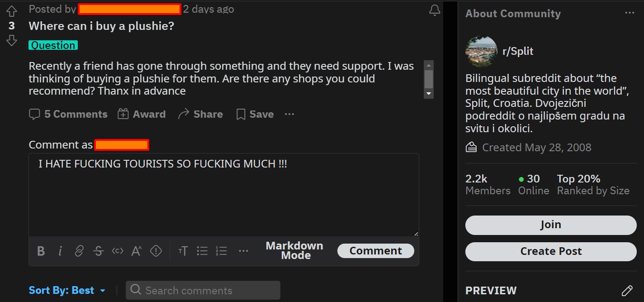The width and height of the screenshot is (644, 302).
Task: Insert a link in comment
Action: (x=79, y=251)
